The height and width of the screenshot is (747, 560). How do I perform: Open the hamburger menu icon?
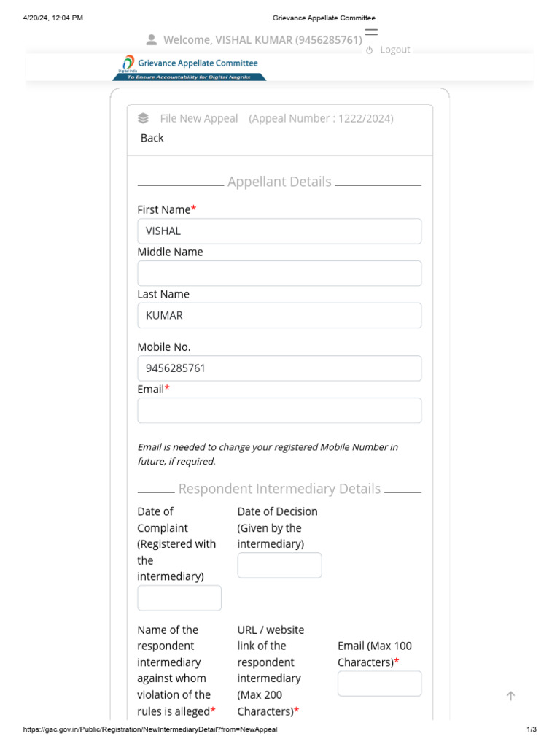[371, 32]
